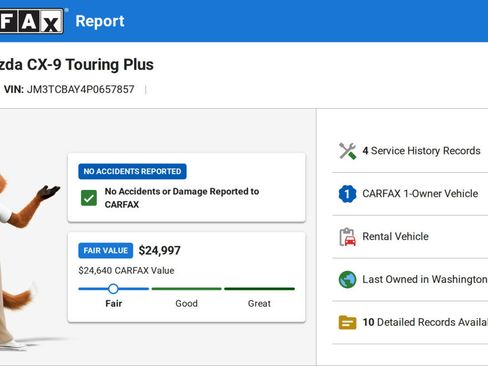Click the globe Last Owned icon
488x366 pixels.
[347, 279]
